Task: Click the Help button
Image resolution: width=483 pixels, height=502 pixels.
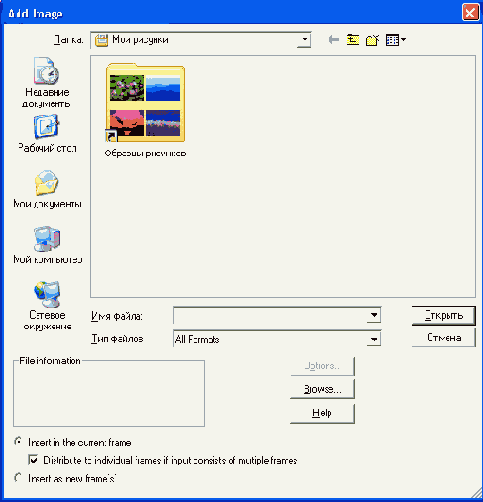Action: [322, 413]
